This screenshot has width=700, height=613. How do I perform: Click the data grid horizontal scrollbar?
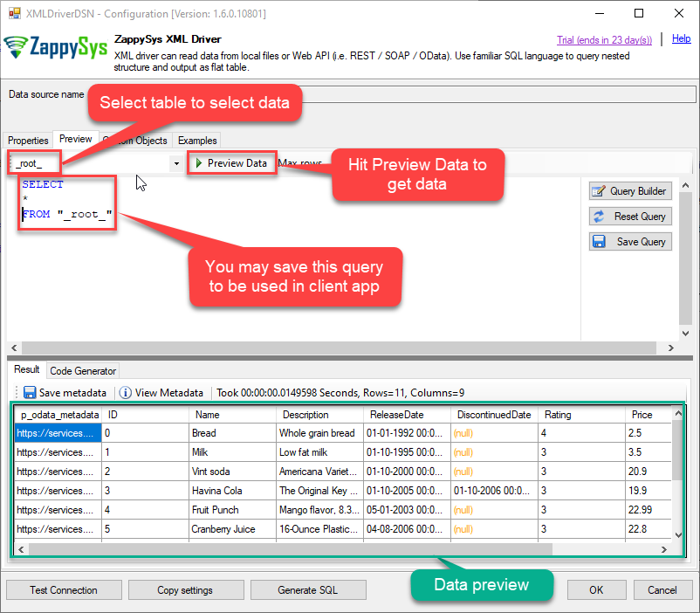click(291, 549)
